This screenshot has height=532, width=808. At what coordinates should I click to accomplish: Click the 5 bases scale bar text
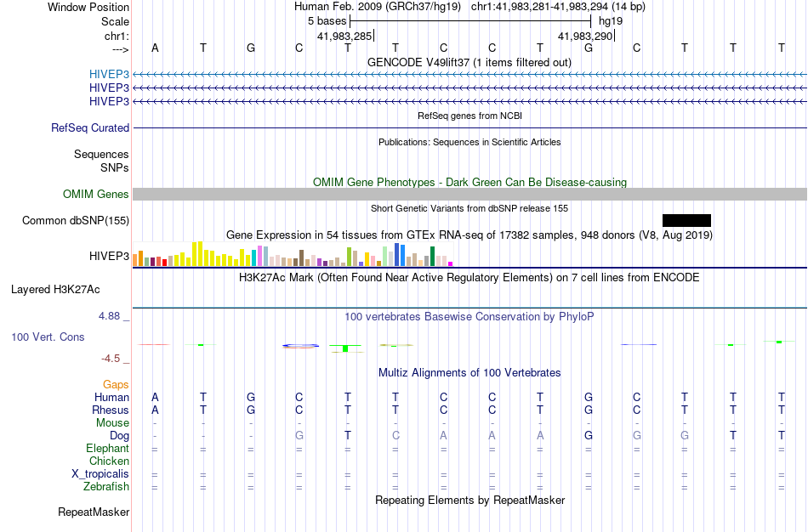coord(327,21)
